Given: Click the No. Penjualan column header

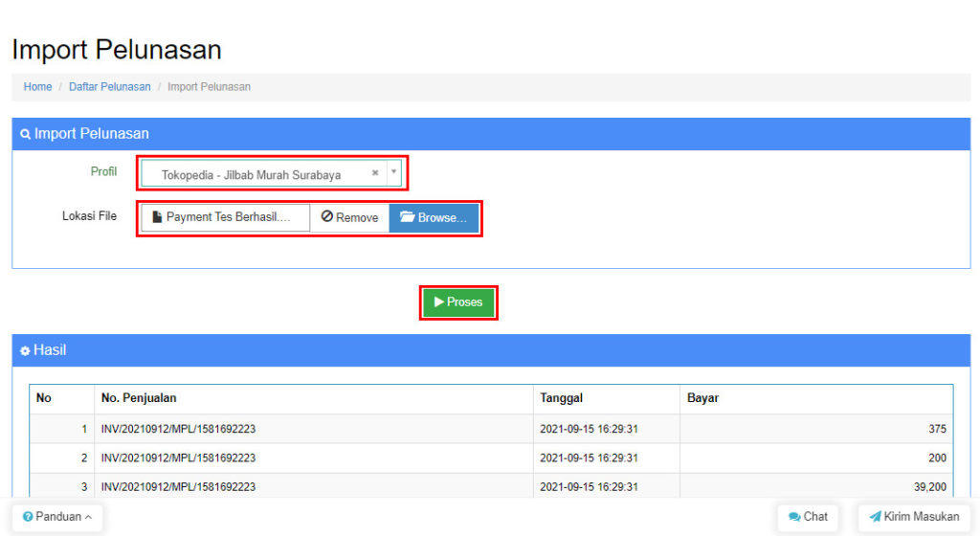Looking at the screenshot, I should coord(139,398).
